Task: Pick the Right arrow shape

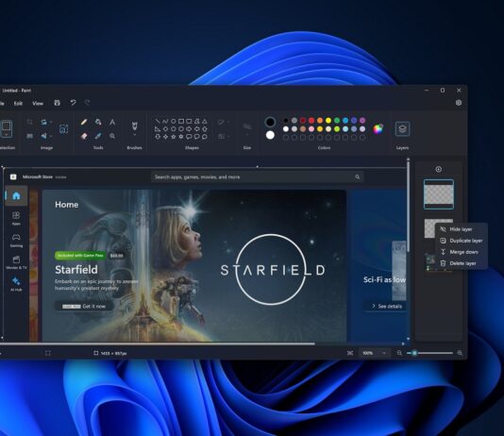Action: [189, 129]
